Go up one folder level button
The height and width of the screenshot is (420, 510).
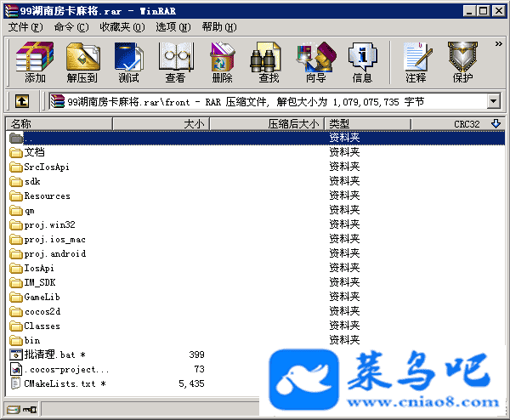(22, 101)
